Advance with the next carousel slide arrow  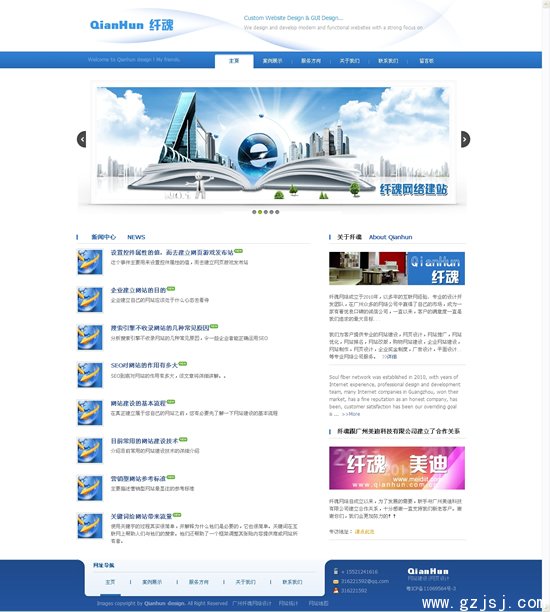(x=465, y=139)
